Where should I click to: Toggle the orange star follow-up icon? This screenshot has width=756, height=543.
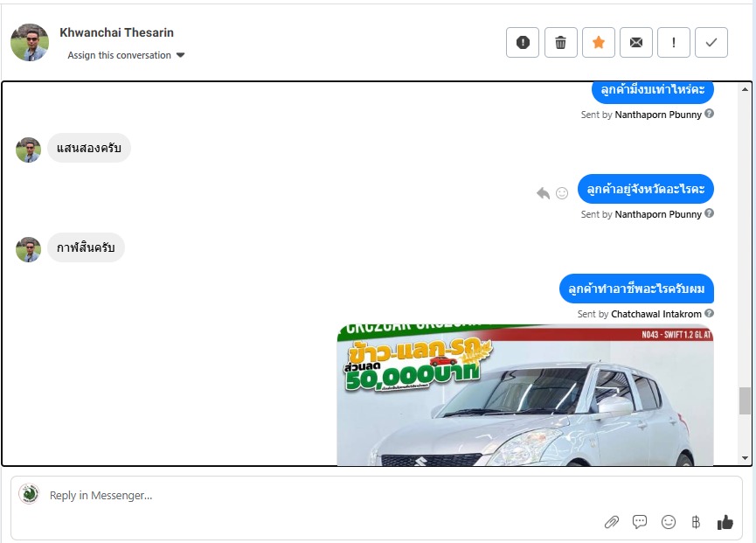599,43
